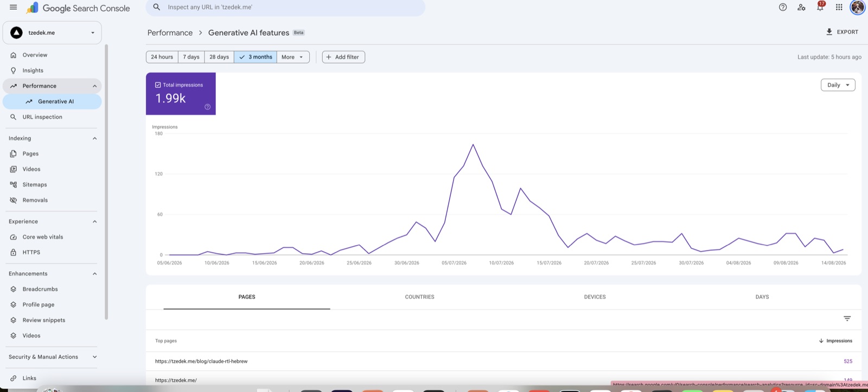Click the tzedek.me property logo icon
This screenshot has width=868, height=392.
click(x=17, y=33)
